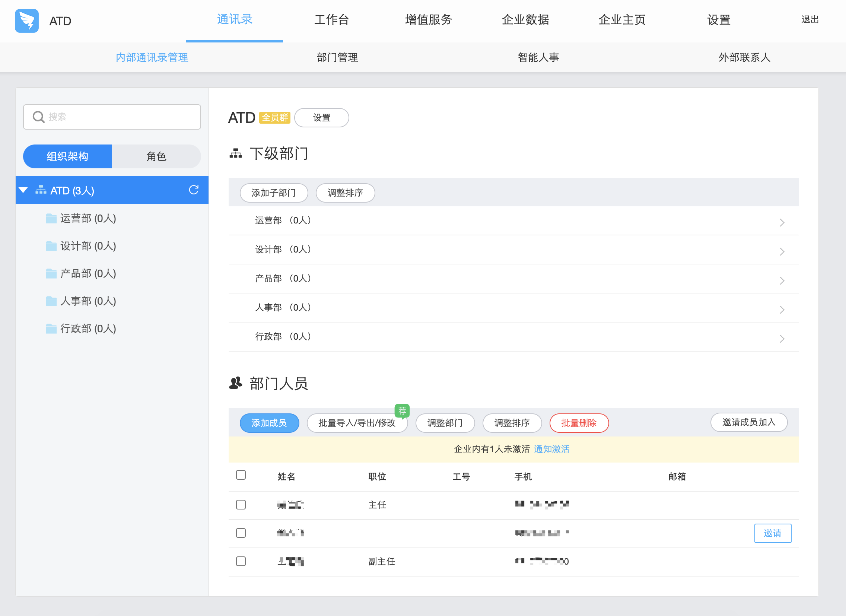Screen dimensions: 846x616
Task: Click the 部门人员 people icon
Action: pyautogui.click(x=235, y=383)
